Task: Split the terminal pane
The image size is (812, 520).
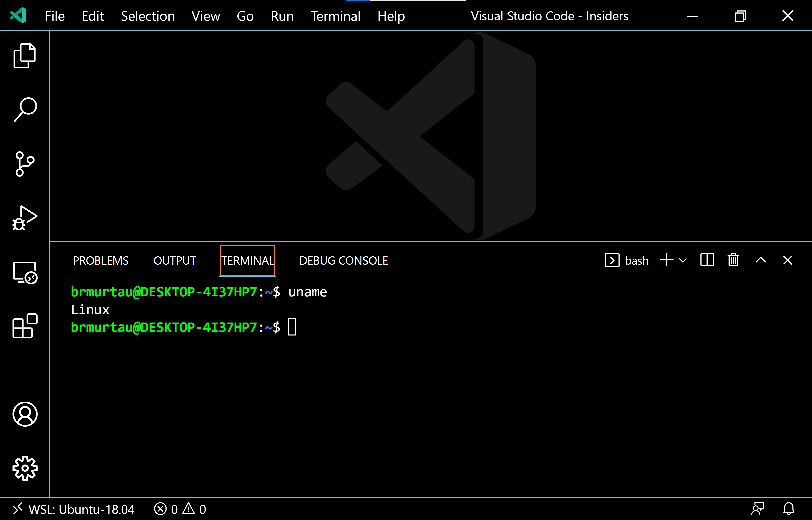Action: [707, 260]
